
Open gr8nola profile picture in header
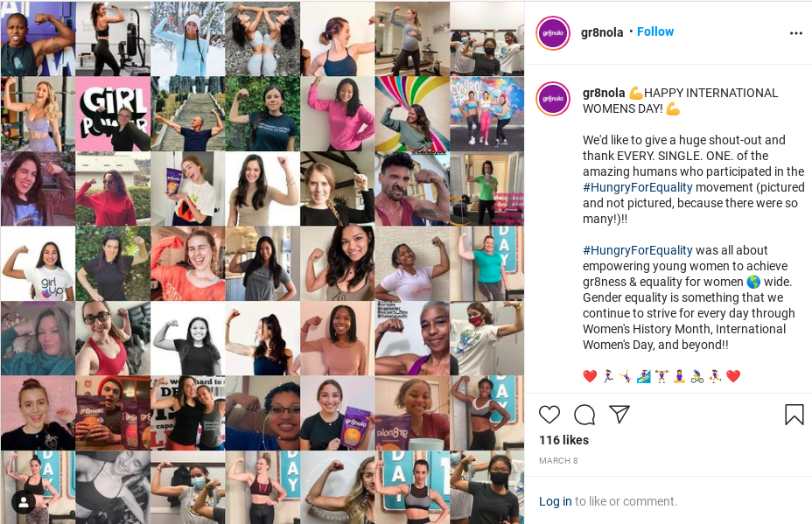pos(552,33)
